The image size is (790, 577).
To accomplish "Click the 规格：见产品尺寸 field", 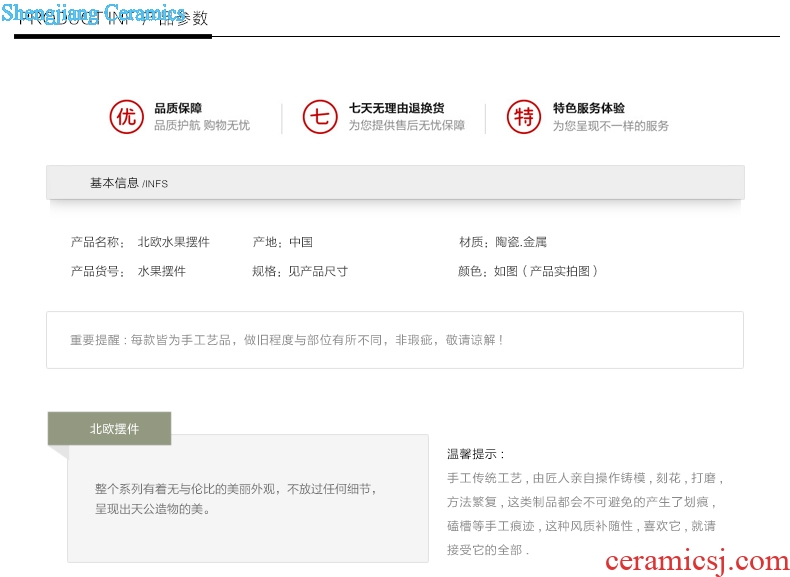I will point(300,271).
